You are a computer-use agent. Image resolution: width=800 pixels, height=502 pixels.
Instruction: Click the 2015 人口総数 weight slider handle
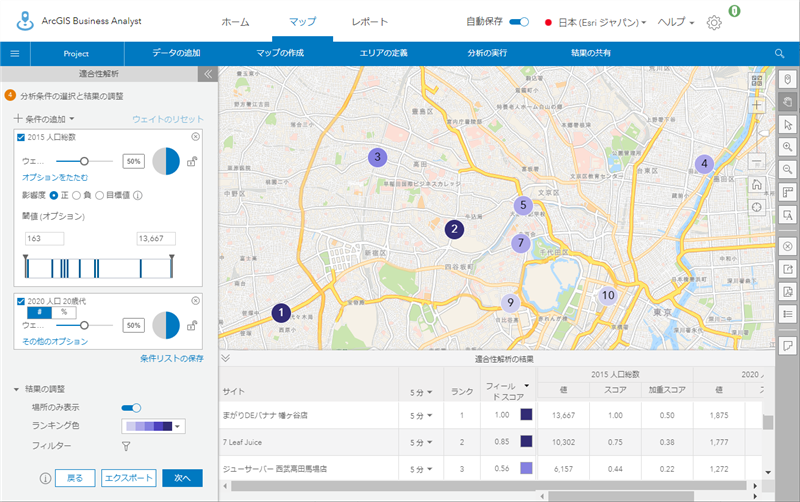pos(84,160)
